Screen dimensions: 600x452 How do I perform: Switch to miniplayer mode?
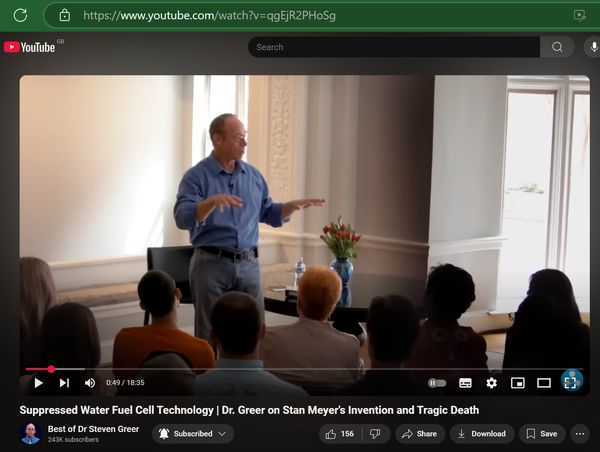(x=518, y=383)
